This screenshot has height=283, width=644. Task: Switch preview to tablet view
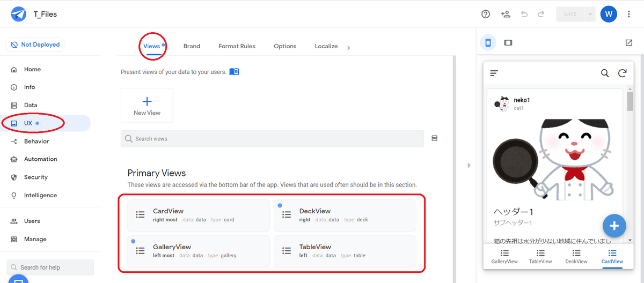point(508,43)
